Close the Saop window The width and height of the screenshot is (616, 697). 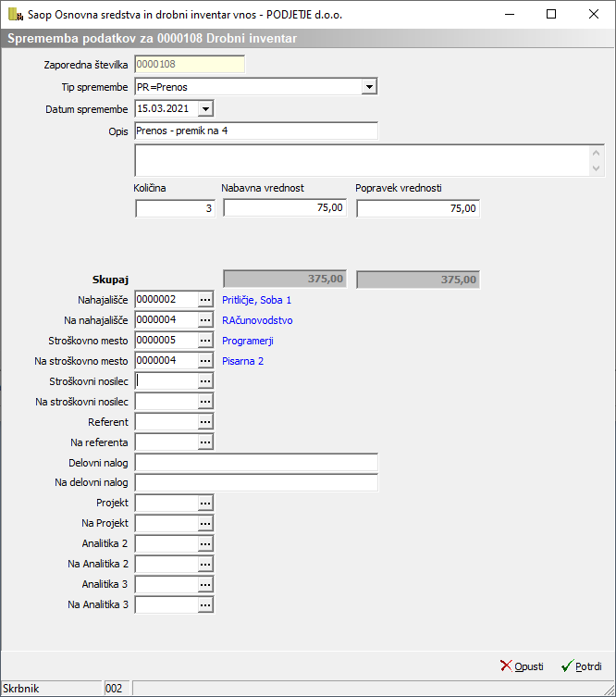(594, 14)
